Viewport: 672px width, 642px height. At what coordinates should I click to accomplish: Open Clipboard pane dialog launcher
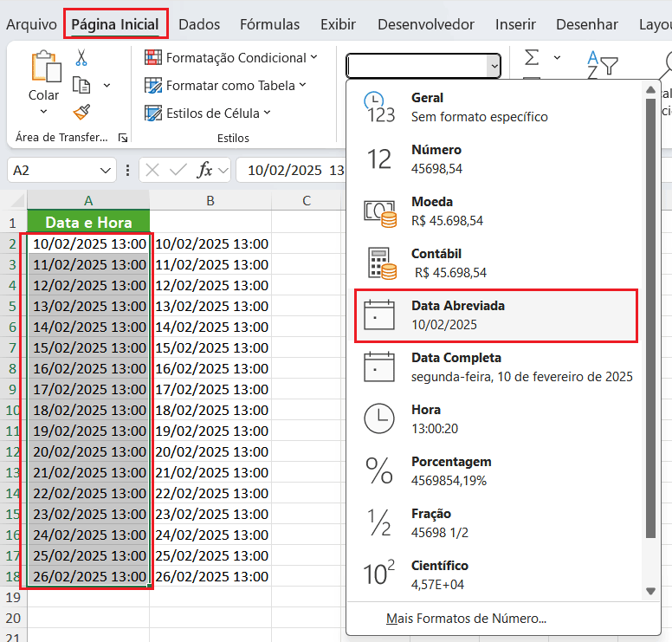pos(123,138)
